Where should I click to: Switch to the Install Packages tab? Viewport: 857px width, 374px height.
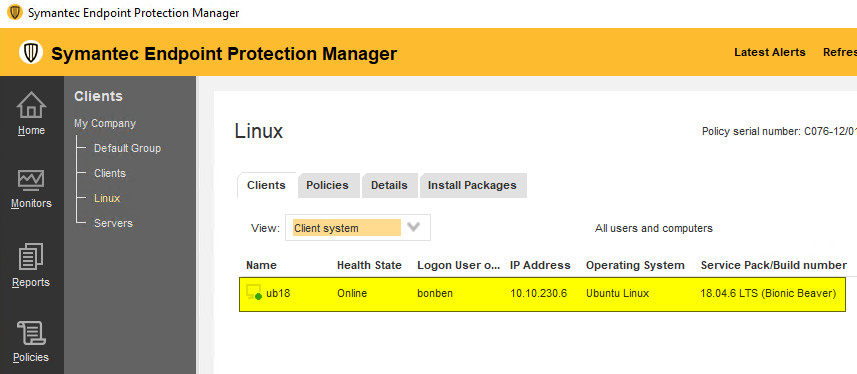coord(472,185)
